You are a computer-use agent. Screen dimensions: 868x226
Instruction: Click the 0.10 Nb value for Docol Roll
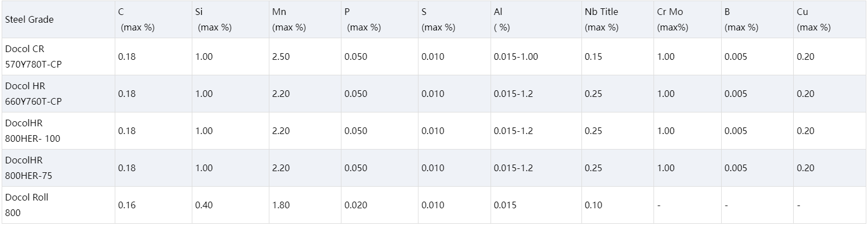click(x=593, y=205)
